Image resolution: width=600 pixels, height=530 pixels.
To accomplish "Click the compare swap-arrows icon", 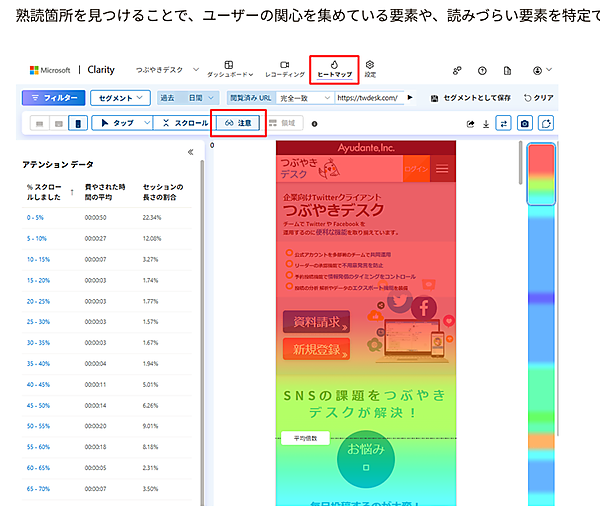I will pyautogui.click(x=502, y=123).
